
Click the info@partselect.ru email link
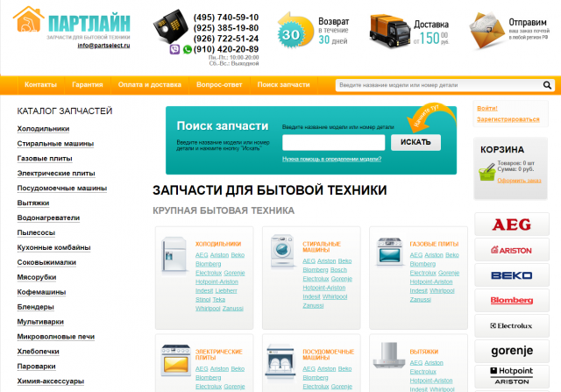(103, 46)
